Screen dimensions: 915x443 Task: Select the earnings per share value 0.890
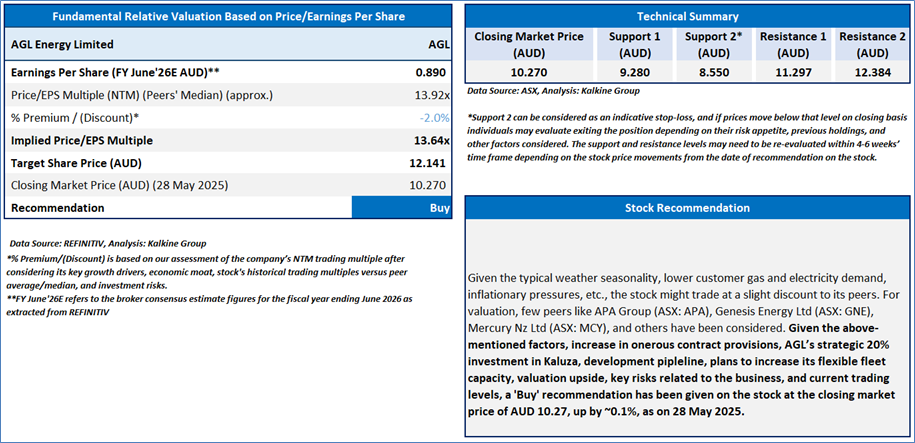[429, 73]
